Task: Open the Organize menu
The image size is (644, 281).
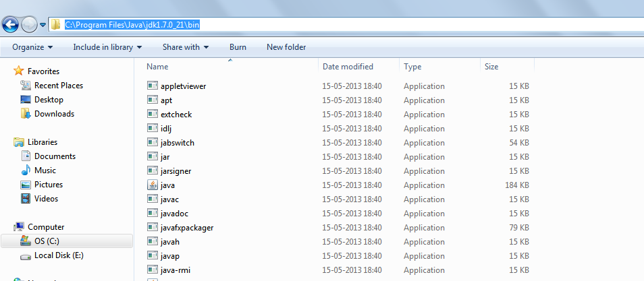Action: click(x=32, y=47)
